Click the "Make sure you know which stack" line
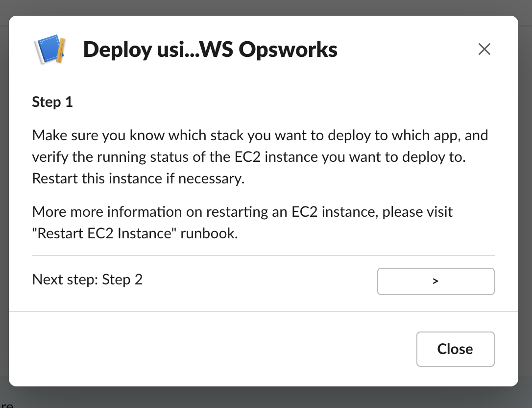This screenshot has height=408, width=532. [x=260, y=135]
